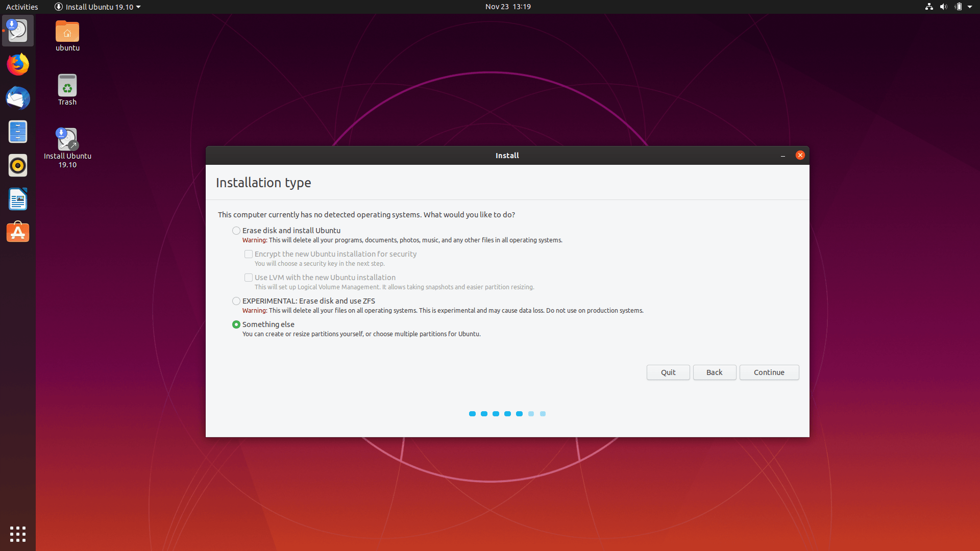
Task: Select EXPERIMENTAL Erase disk and use ZFS
Action: coord(236,301)
